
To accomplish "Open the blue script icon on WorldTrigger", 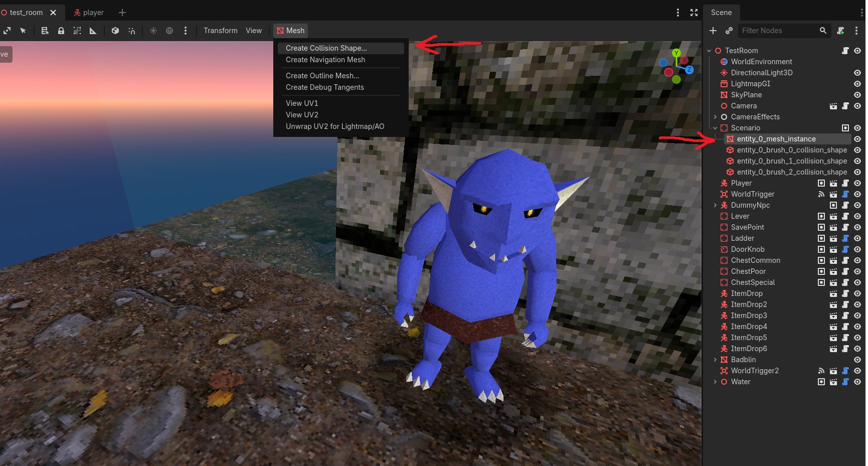I will 845,194.
